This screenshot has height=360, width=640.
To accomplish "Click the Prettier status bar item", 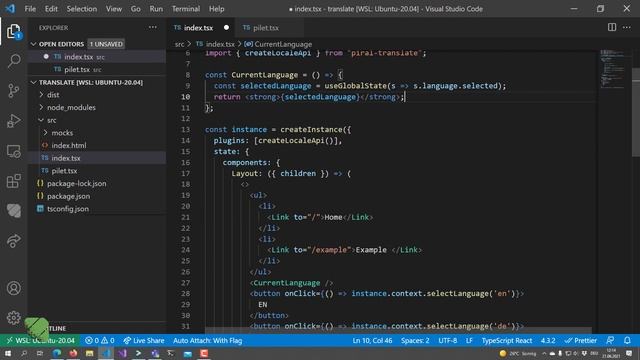I will pyautogui.click(x=580, y=340).
